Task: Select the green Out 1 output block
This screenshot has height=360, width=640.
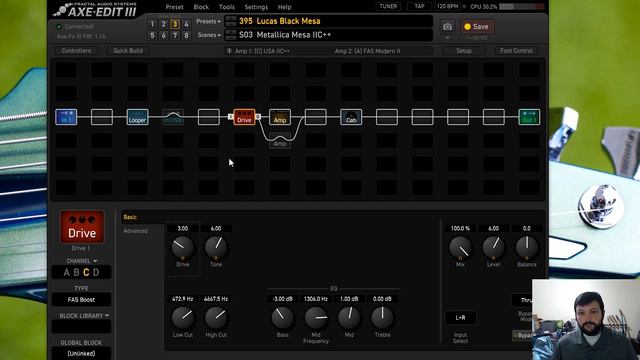Action: pos(529,117)
